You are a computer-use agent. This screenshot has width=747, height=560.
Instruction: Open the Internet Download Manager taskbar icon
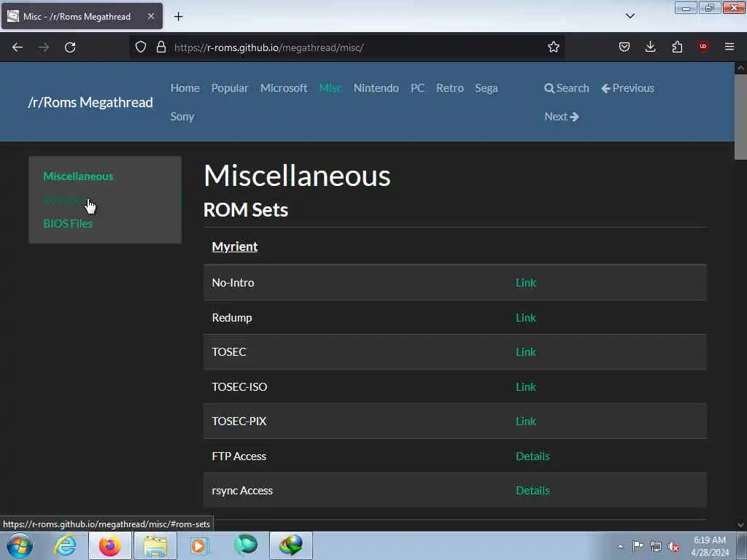coord(291,545)
